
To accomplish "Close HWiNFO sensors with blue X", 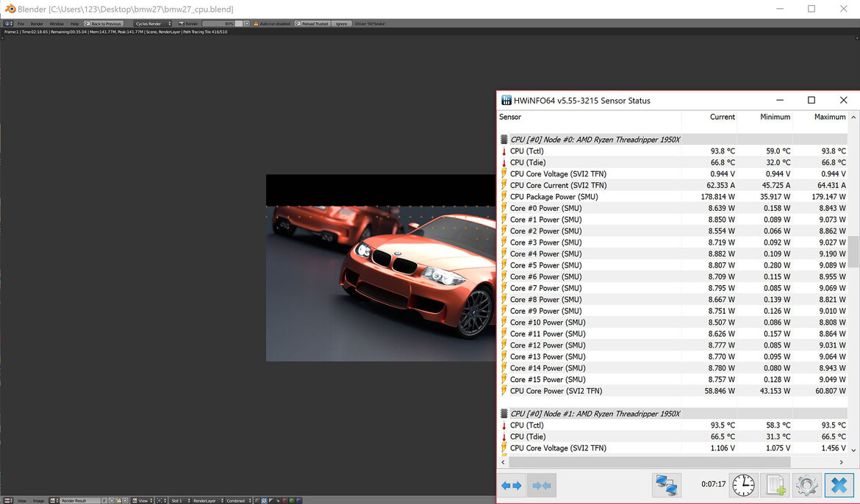I will pyautogui.click(x=839, y=486).
